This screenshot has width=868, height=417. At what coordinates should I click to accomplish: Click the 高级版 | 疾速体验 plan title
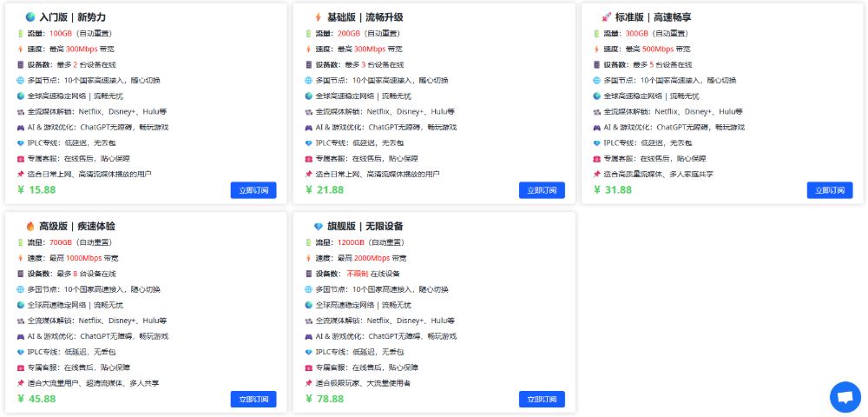(x=77, y=227)
